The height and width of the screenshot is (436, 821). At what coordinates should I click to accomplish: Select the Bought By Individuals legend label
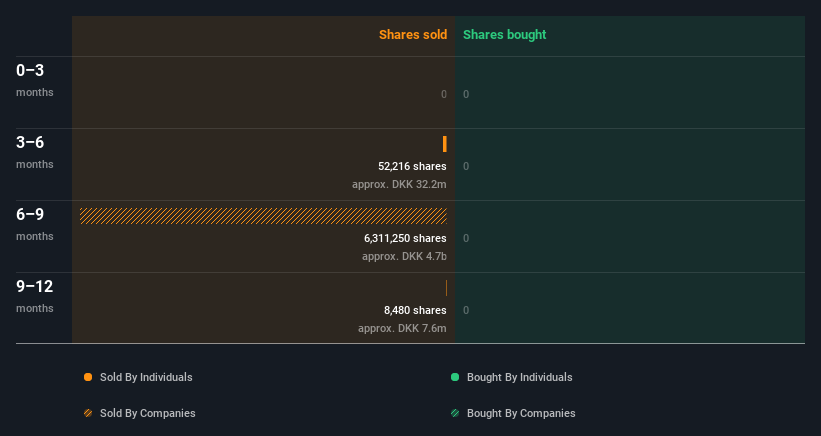coord(519,377)
